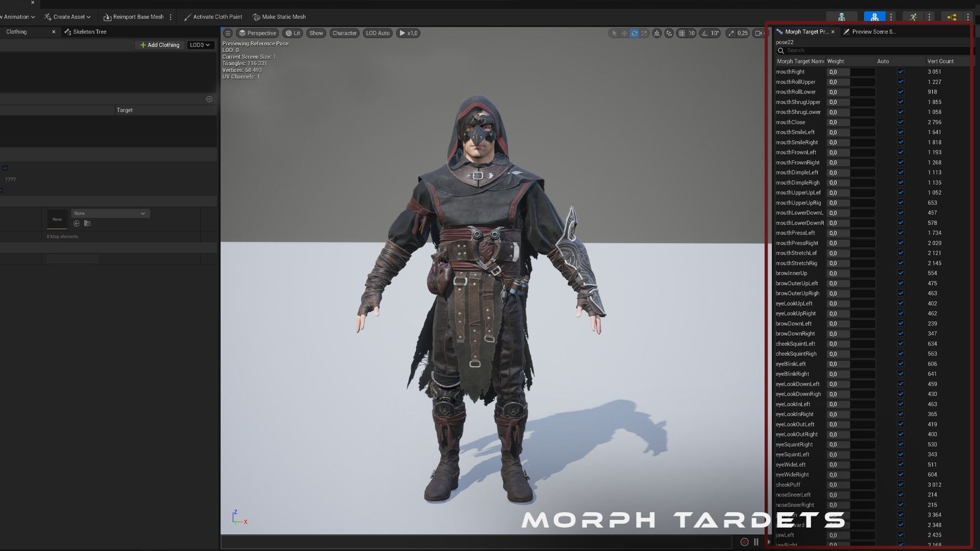Select the Rotate transform tool

pos(634,33)
